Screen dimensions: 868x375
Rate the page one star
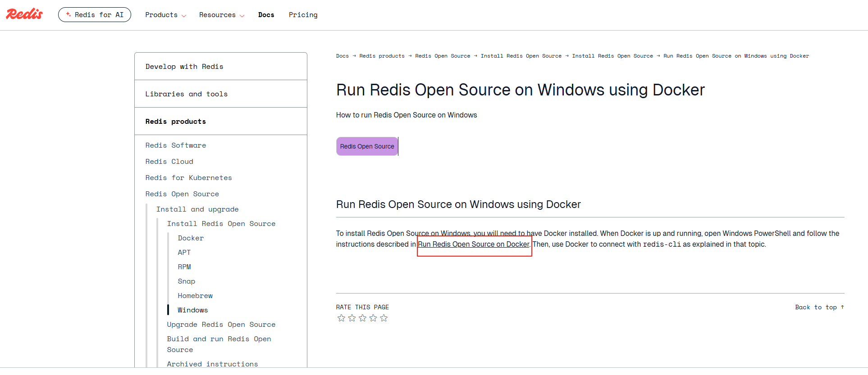click(x=341, y=318)
